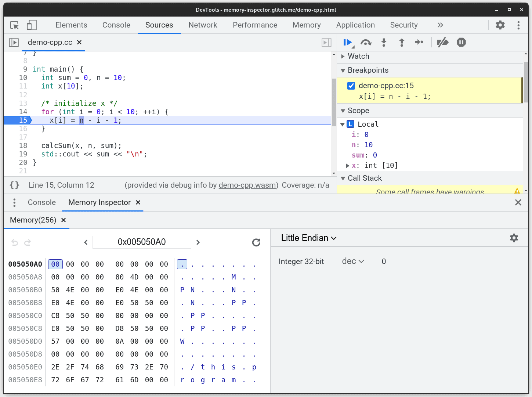The height and width of the screenshot is (397, 532).
Task: Activate the inspect element cursor tool
Action: 14,25
